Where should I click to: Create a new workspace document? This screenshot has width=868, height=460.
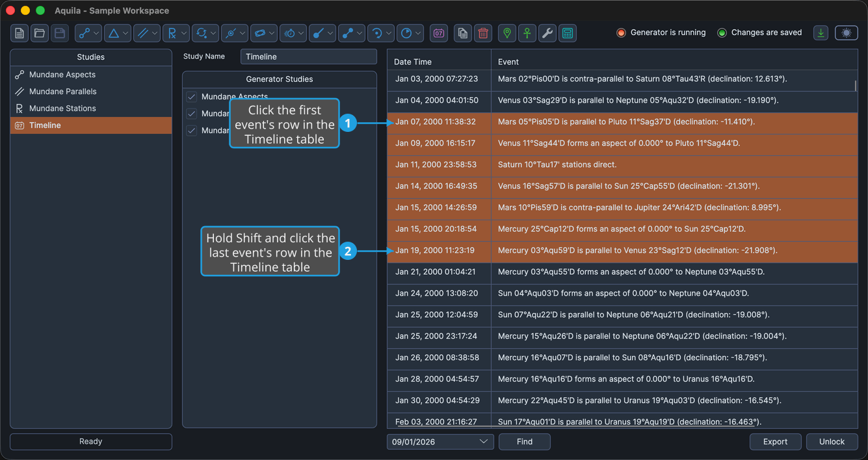[x=20, y=33]
